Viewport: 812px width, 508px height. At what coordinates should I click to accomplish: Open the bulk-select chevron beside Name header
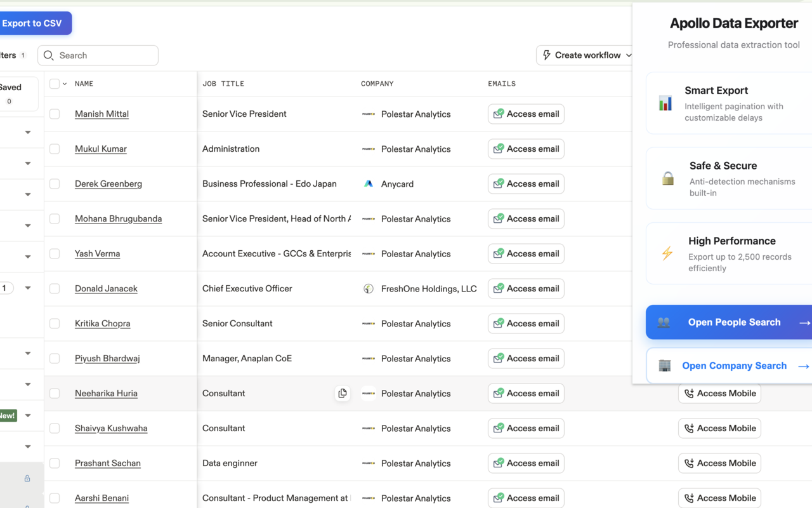click(x=65, y=84)
